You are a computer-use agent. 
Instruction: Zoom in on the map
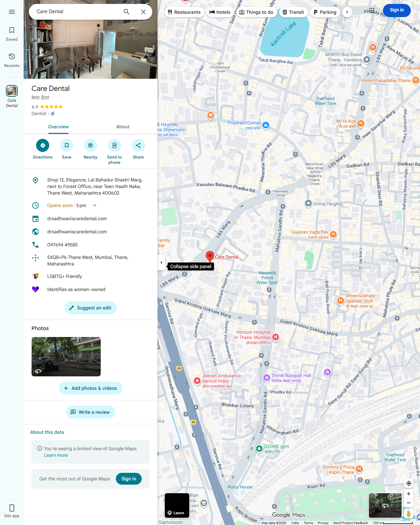tap(409, 494)
